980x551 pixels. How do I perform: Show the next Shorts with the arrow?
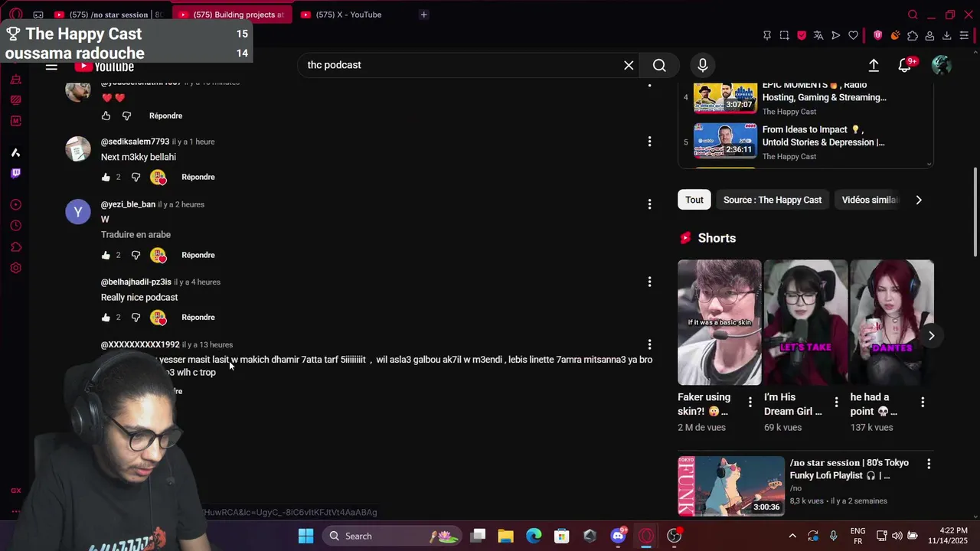(931, 335)
